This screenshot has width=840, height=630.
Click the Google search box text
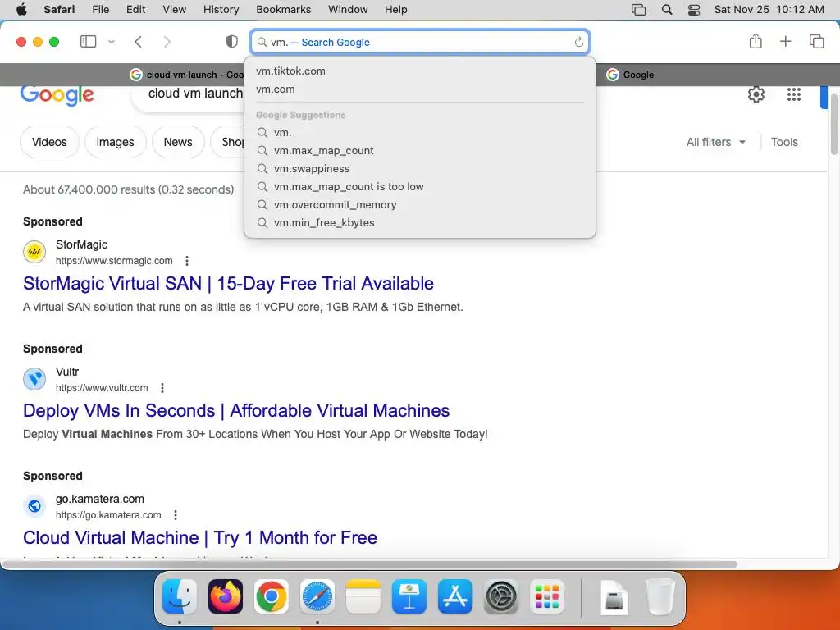(x=195, y=94)
